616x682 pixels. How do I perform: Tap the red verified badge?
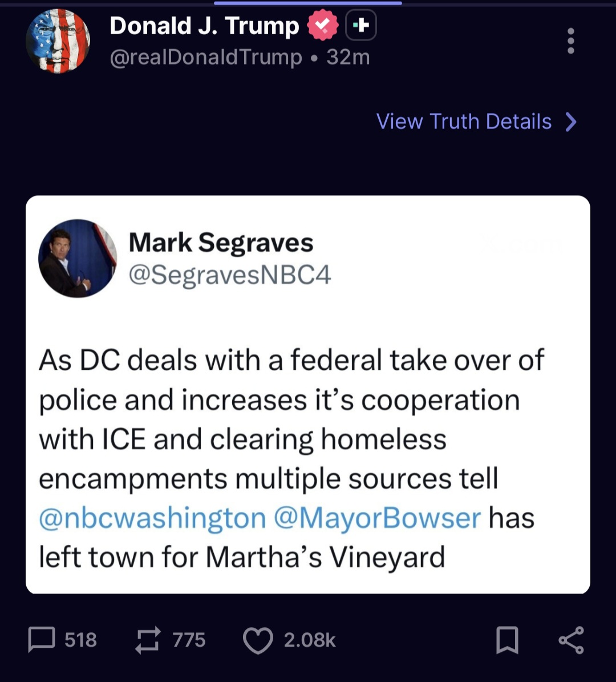tap(323, 26)
